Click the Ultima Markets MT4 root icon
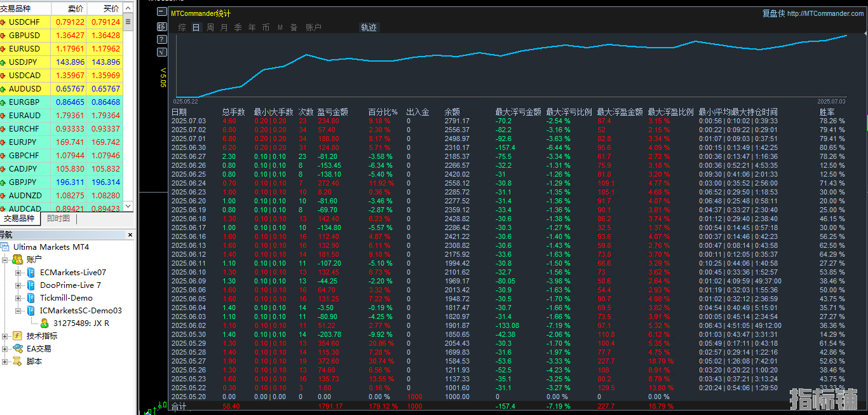868x415 pixels. [6, 247]
